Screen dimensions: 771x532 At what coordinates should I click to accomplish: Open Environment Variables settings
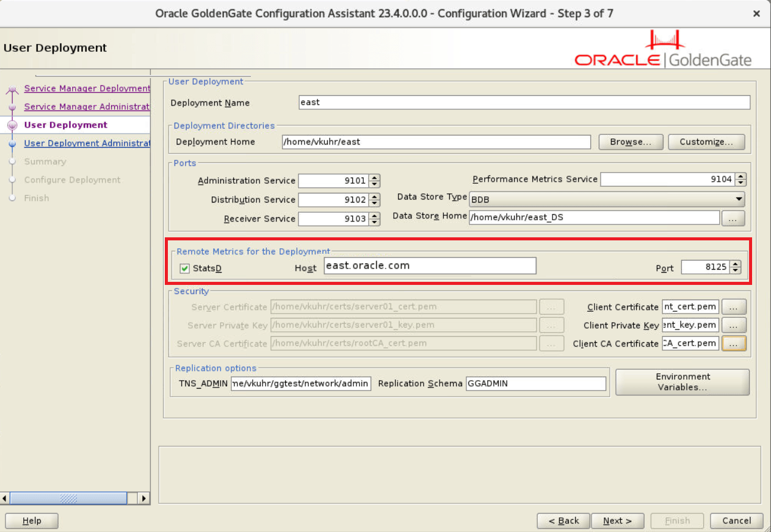point(682,382)
